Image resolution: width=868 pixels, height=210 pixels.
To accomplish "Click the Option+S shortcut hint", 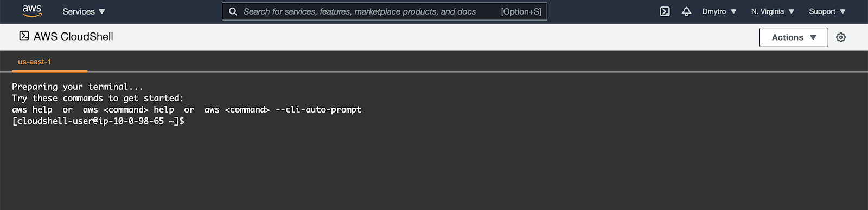I will click(521, 11).
